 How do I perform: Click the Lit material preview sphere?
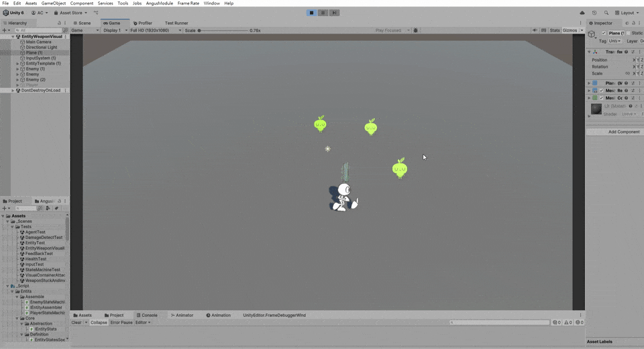click(596, 109)
